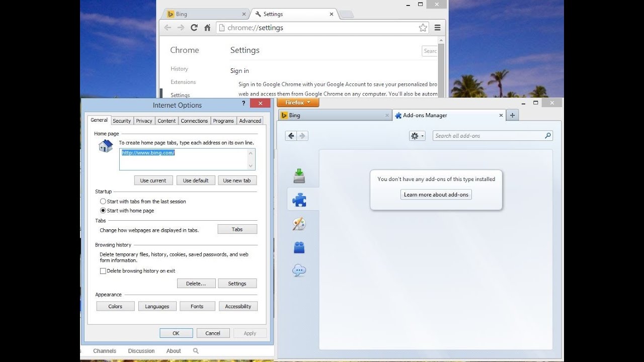The height and width of the screenshot is (362, 644).
Task: Open Colors appearance button
Action: pyautogui.click(x=115, y=306)
